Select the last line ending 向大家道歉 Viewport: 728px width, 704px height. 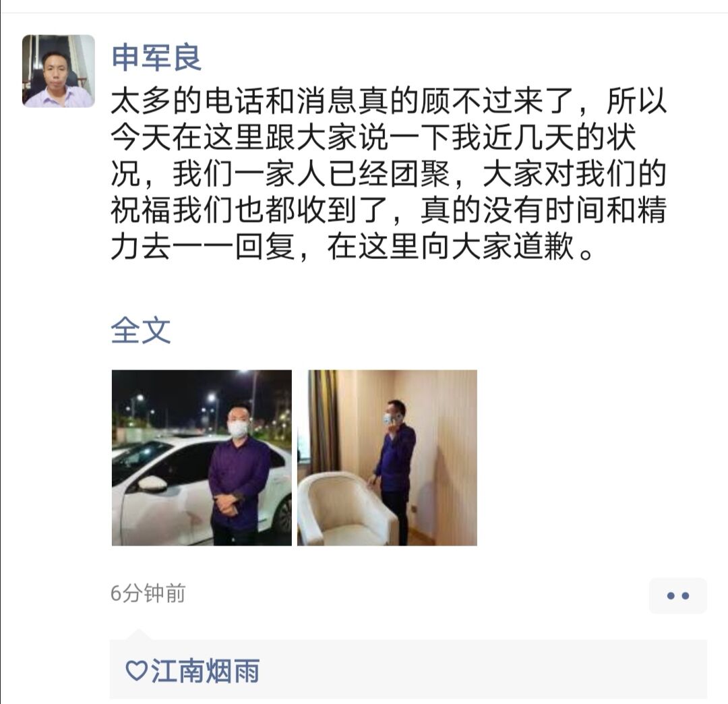tap(352, 246)
